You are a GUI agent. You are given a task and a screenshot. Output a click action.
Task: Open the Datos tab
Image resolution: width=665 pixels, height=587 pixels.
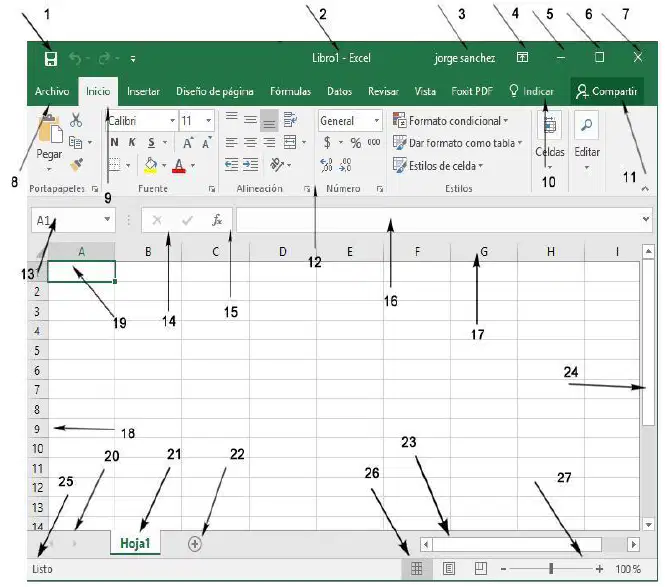(x=339, y=91)
